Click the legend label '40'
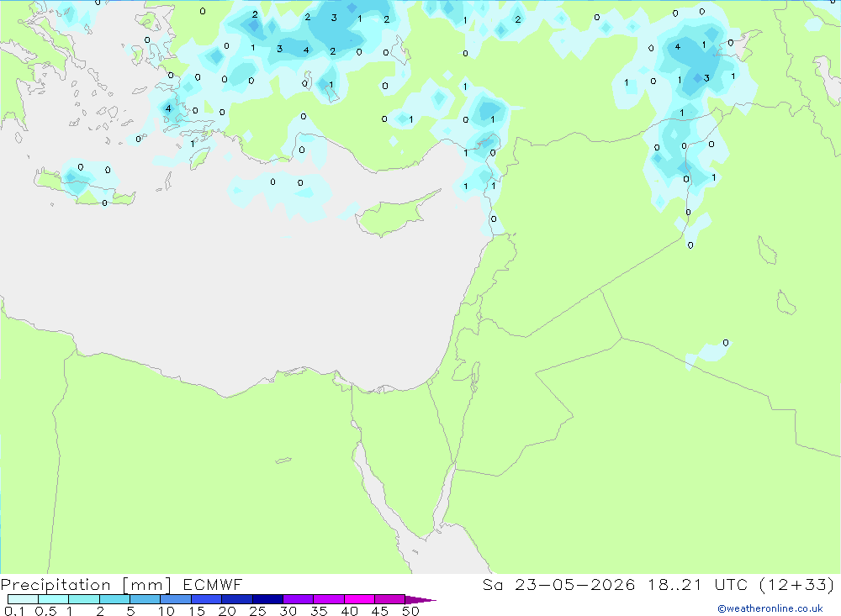The height and width of the screenshot is (616, 841). click(349, 611)
